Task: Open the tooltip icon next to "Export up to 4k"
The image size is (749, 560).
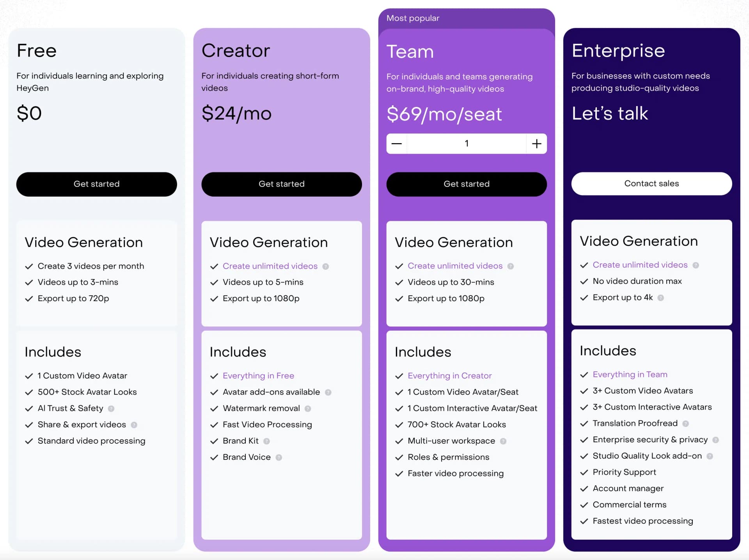Action: click(661, 298)
